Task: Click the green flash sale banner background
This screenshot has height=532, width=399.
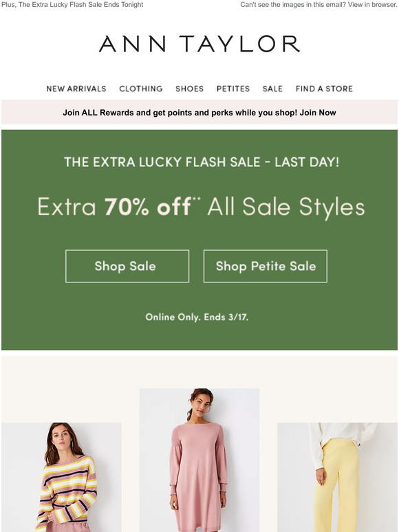Action: point(199,336)
